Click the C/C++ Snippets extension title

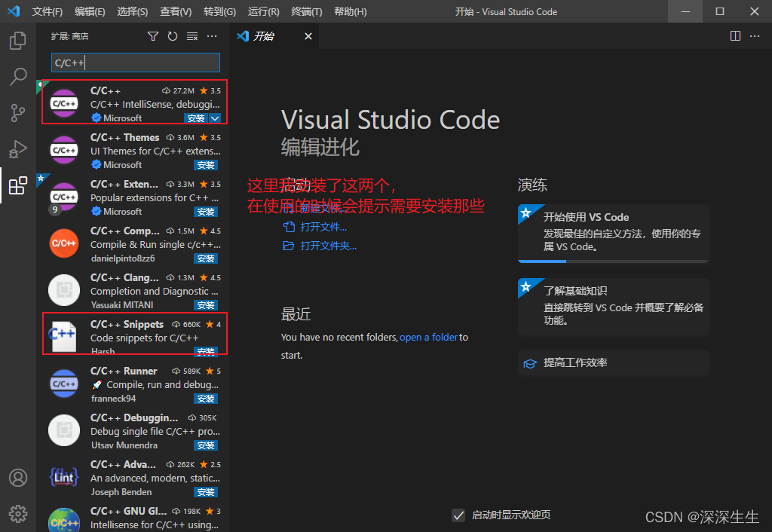click(127, 324)
